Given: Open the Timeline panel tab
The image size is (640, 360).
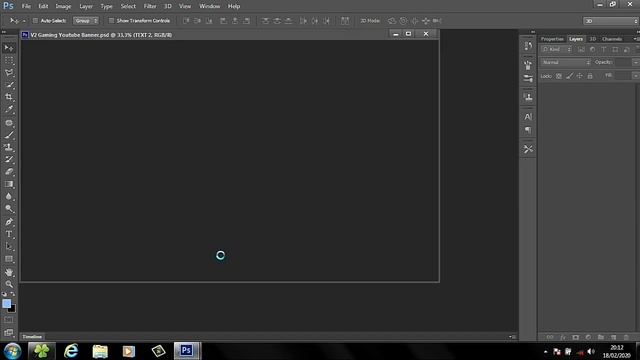Looking at the screenshot, I should coord(32,337).
